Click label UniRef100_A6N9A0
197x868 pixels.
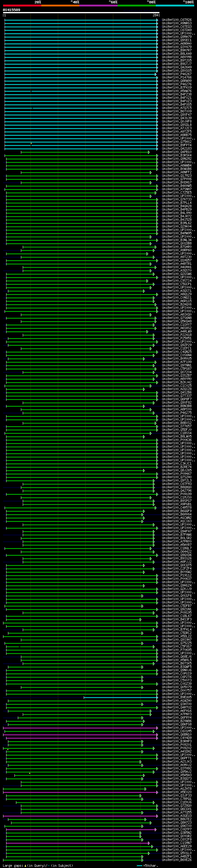[x=177, y=43]
